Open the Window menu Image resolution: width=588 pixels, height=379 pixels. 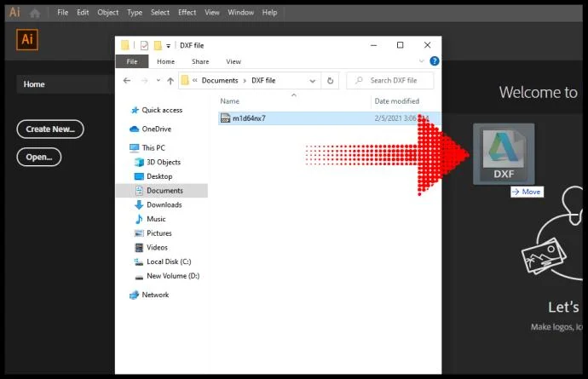[x=241, y=13]
